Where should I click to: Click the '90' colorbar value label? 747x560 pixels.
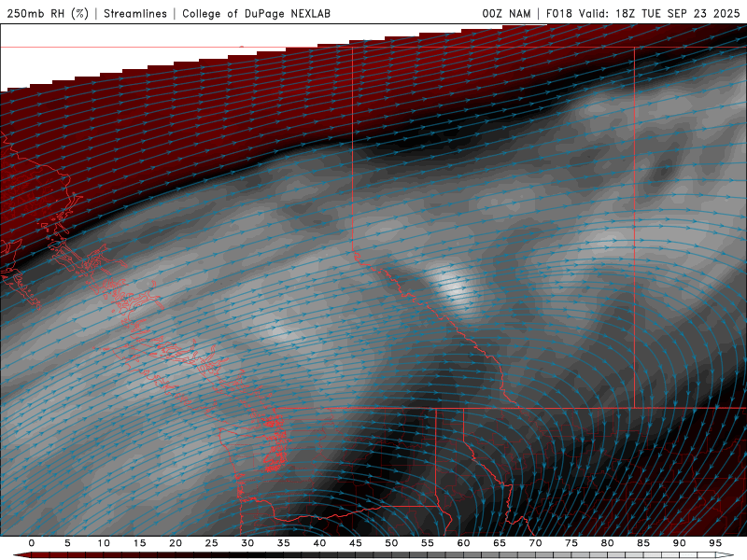tap(680, 543)
